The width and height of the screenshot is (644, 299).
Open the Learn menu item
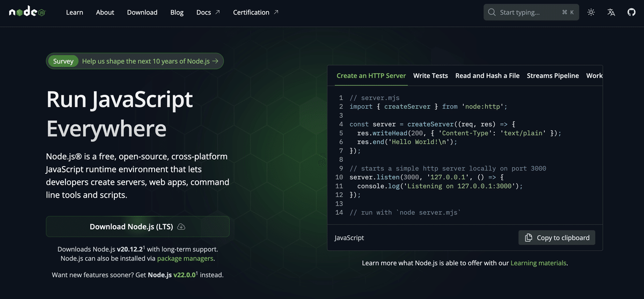pos(75,12)
